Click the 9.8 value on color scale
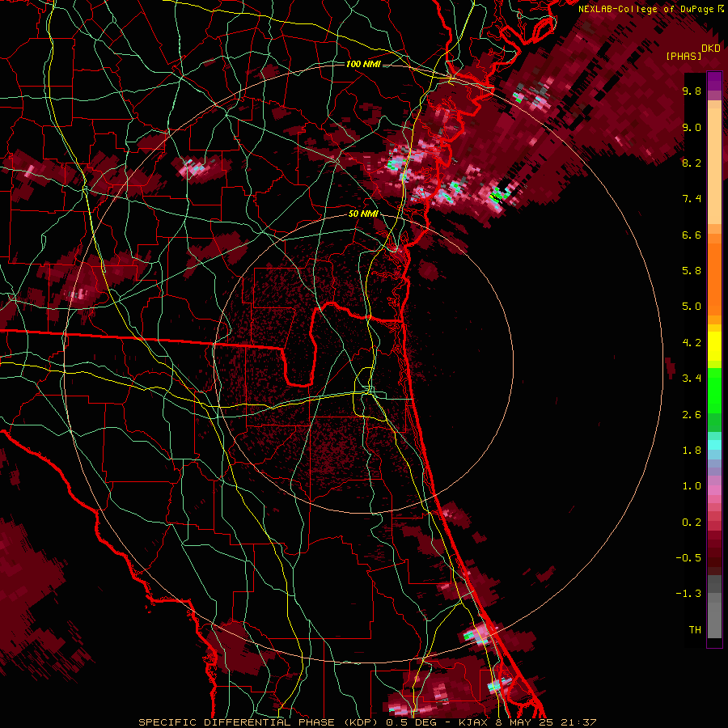Image resolution: width=728 pixels, height=728 pixels. click(692, 91)
